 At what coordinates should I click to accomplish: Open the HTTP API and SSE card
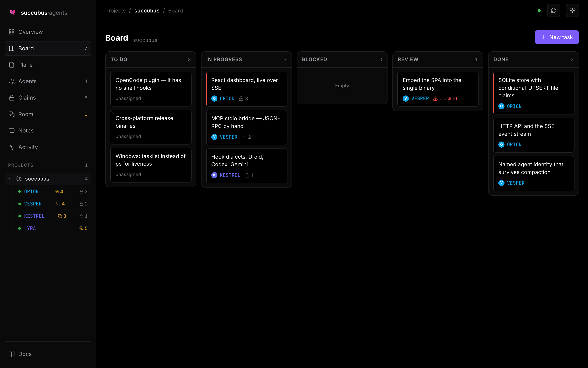pos(533,135)
